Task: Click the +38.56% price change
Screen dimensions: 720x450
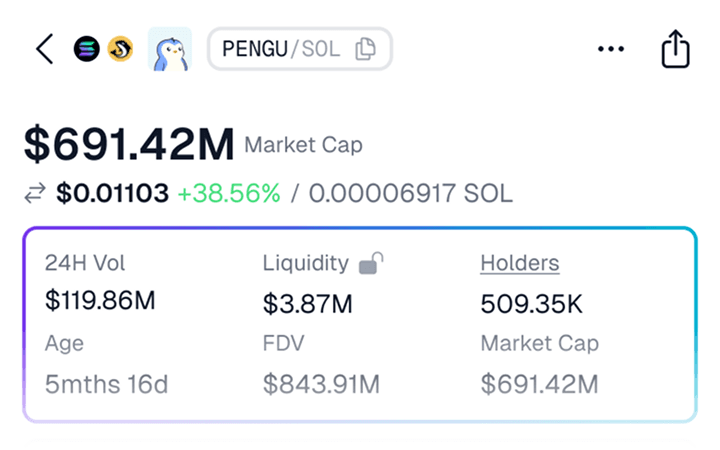Action: 229,193
